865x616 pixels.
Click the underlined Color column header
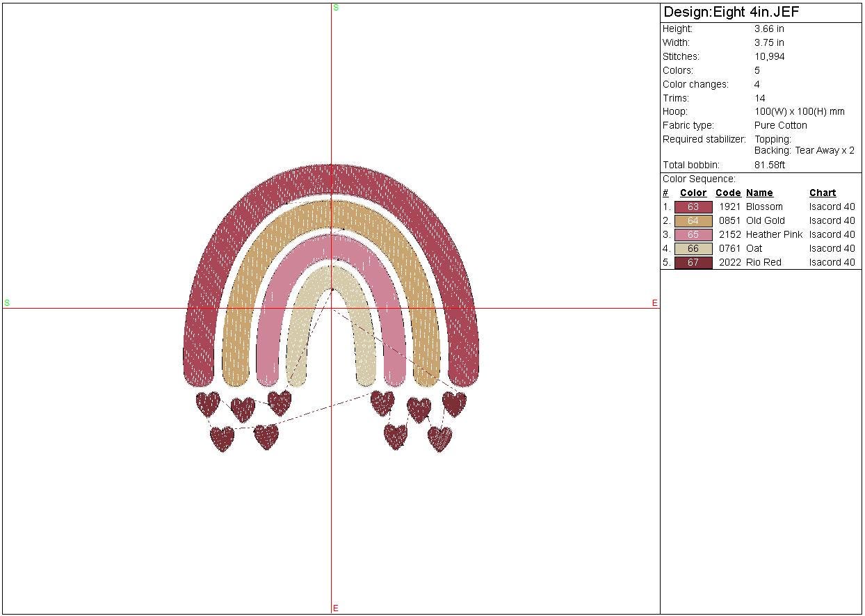coord(693,193)
